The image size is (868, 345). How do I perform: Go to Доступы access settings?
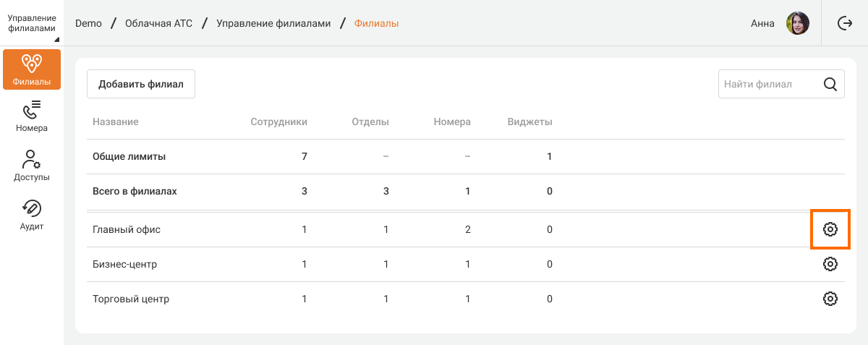pos(32,165)
